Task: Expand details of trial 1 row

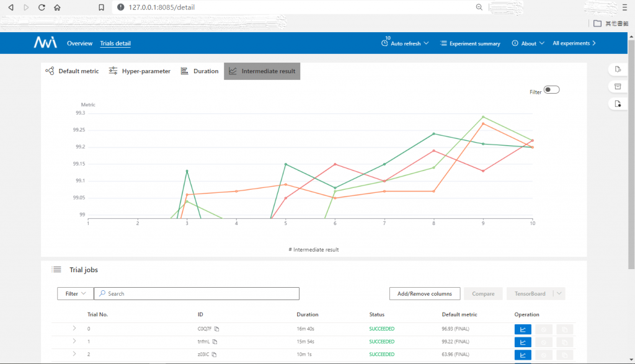Action: [74, 341]
